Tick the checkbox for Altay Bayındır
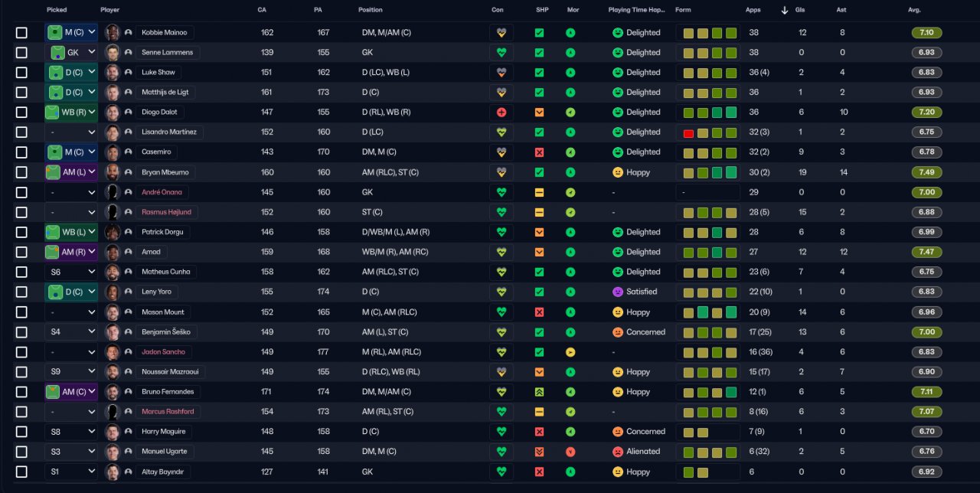 [21, 472]
